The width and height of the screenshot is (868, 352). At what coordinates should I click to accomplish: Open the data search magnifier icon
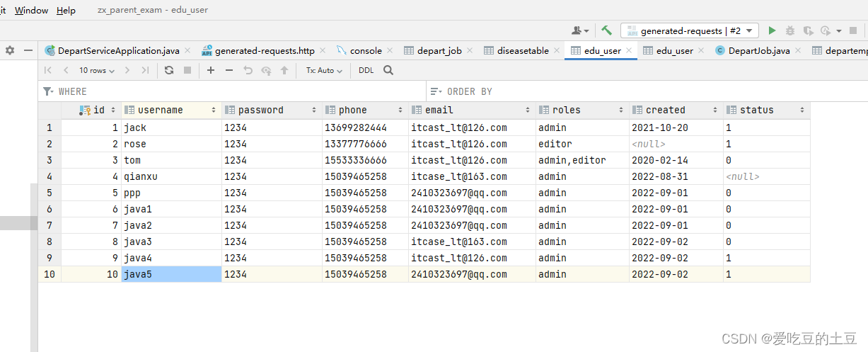pos(388,70)
